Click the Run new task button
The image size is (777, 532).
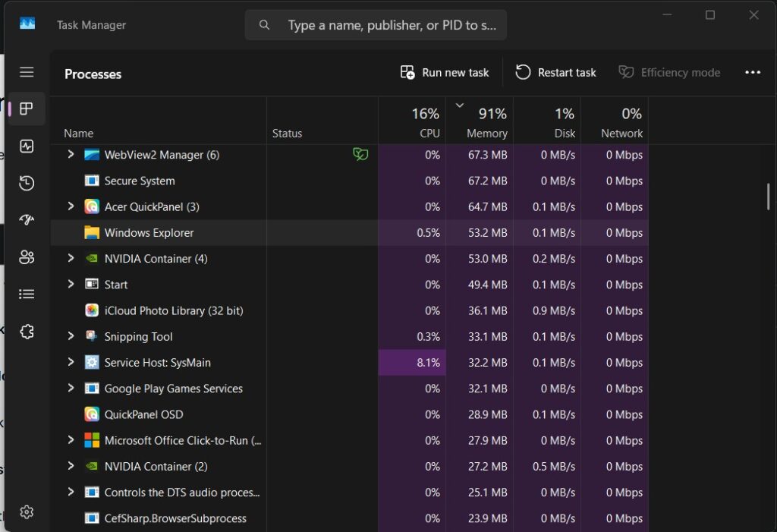pos(445,73)
